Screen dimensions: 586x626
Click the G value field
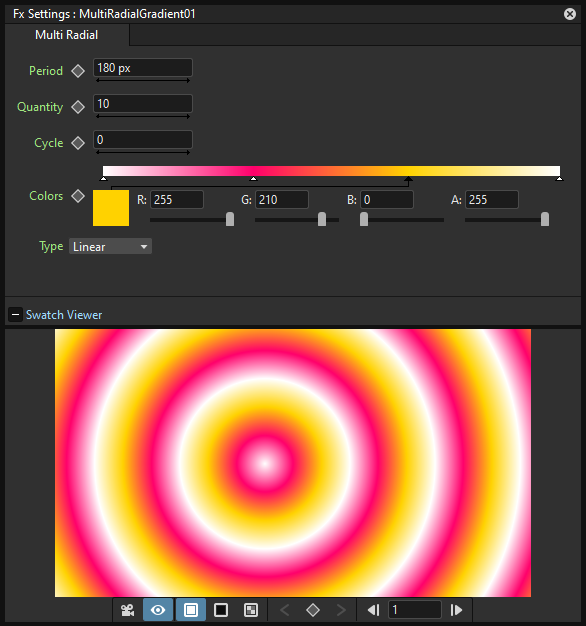click(x=282, y=200)
